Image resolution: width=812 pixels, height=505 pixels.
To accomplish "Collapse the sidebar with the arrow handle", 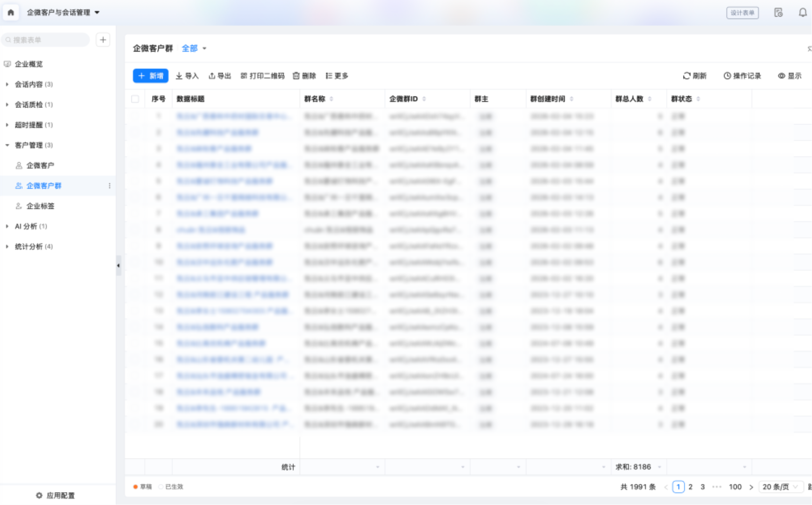I will [119, 266].
